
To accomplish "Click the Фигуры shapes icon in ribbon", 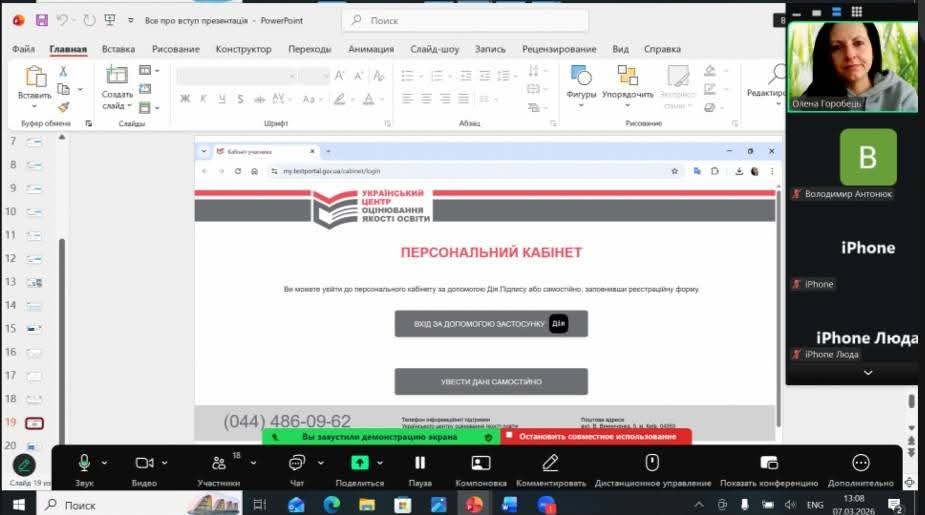I will tap(580, 76).
